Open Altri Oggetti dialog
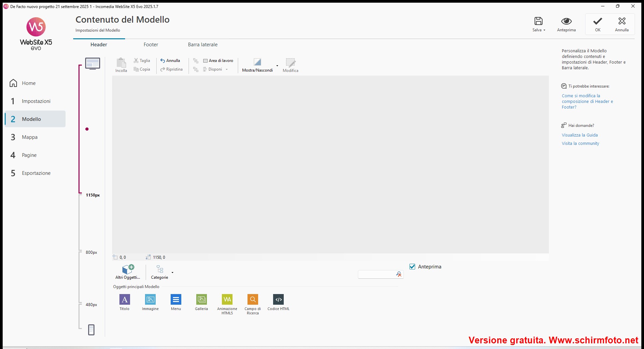This screenshot has height=349, width=644. pyautogui.click(x=128, y=272)
